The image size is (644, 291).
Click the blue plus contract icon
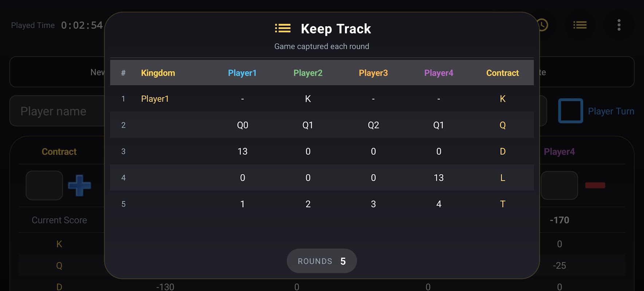[x=79, y=186]
